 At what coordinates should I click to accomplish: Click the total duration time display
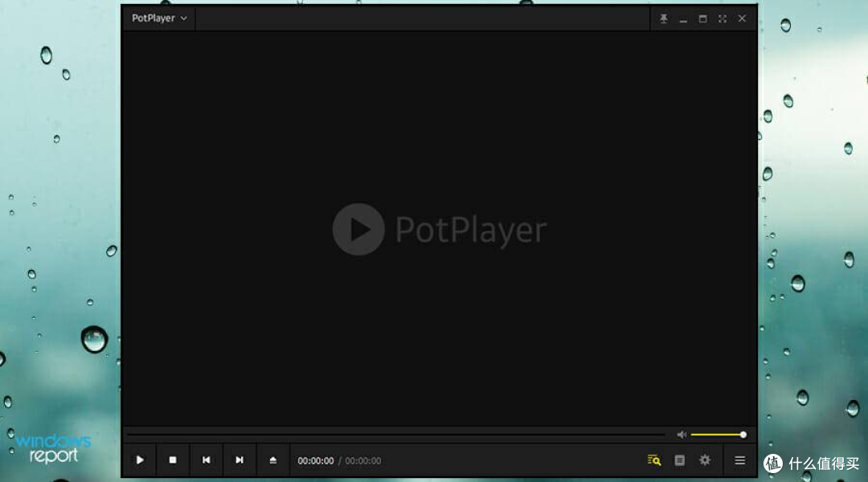[363, 461]
